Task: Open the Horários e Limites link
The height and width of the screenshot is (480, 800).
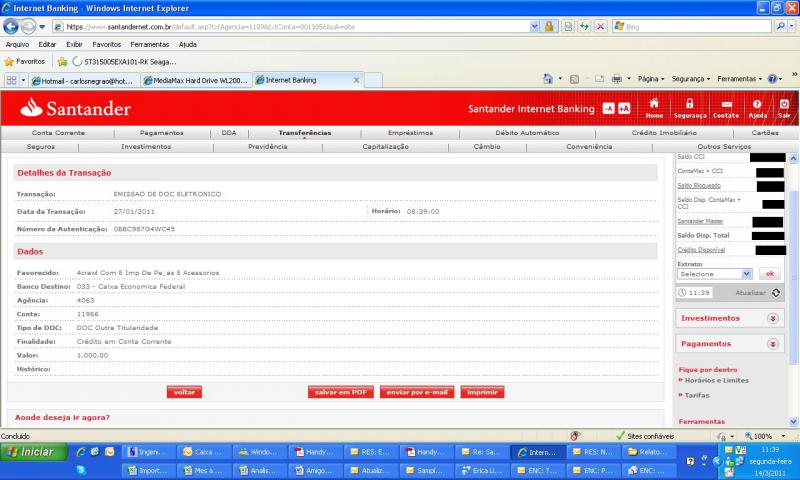Action: click(716, 381)
